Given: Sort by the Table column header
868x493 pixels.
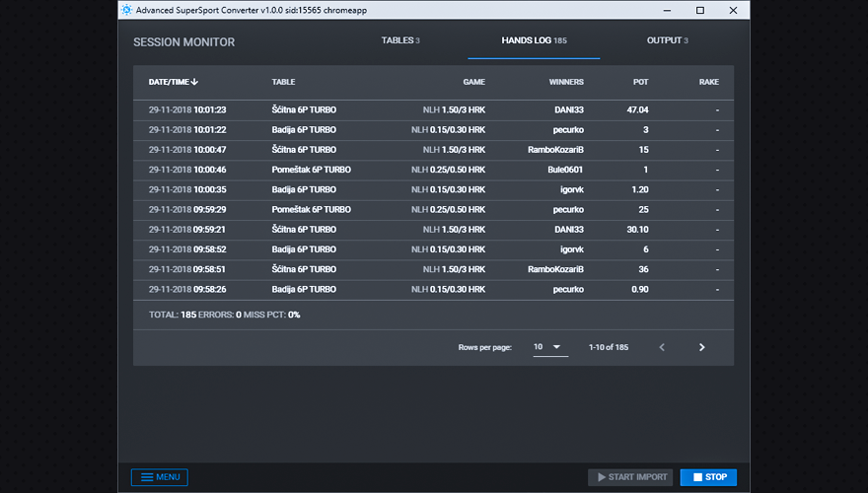Looking at the screenshot, I should (x=283, y=82).
